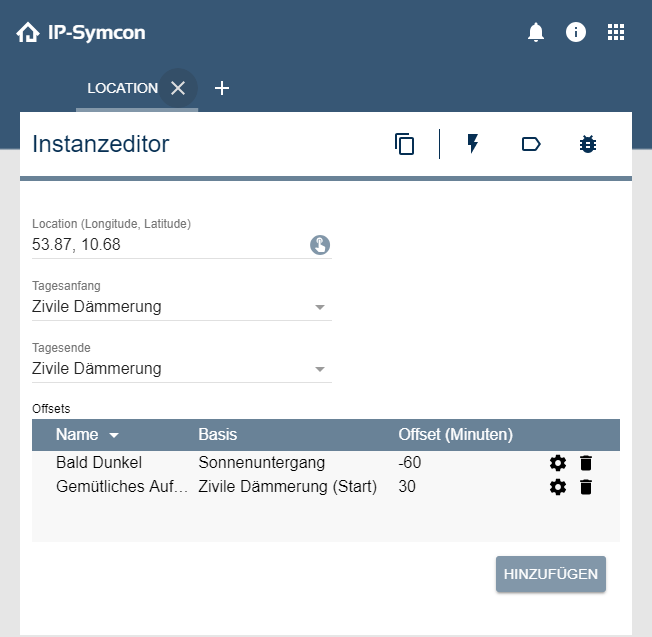The height and width of the screenshot is (637, 652).
Task: Click the location picker icon
Action: (x=320, y=245)
